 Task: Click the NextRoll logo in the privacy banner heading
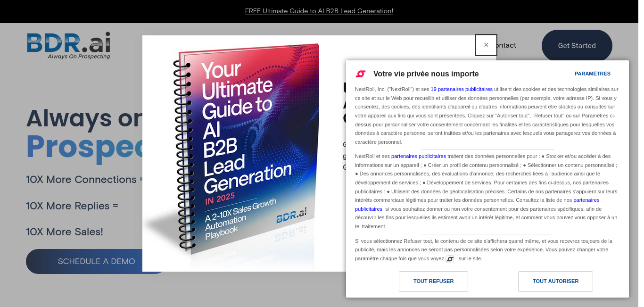(361, 74)
